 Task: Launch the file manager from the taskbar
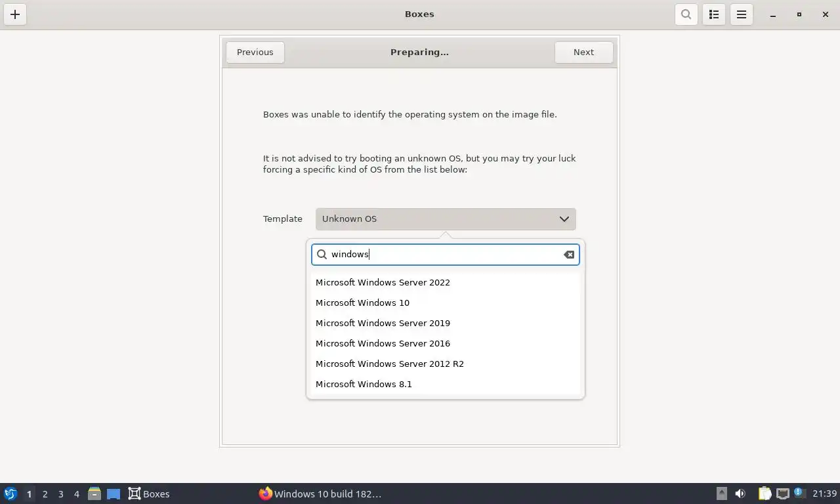pyautogui.click(x=94, y=493)
